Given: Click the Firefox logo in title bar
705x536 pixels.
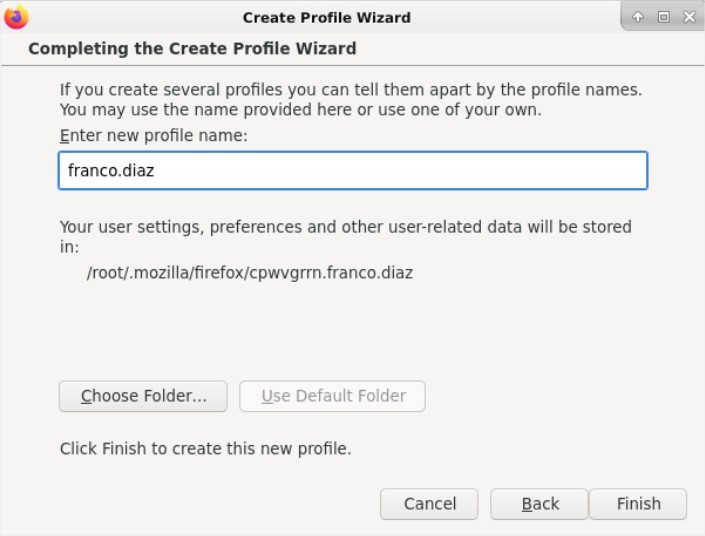Looking at the screenshot, I should pyautogui.click(x=16, y=17).
